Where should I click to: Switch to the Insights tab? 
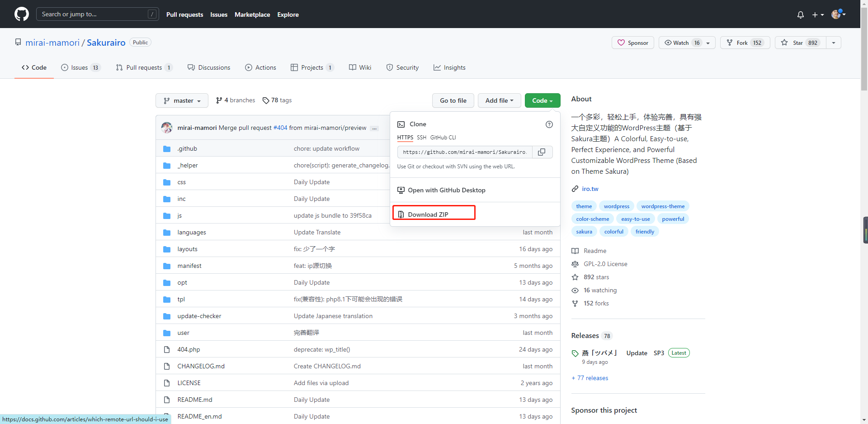pos(449,67)
